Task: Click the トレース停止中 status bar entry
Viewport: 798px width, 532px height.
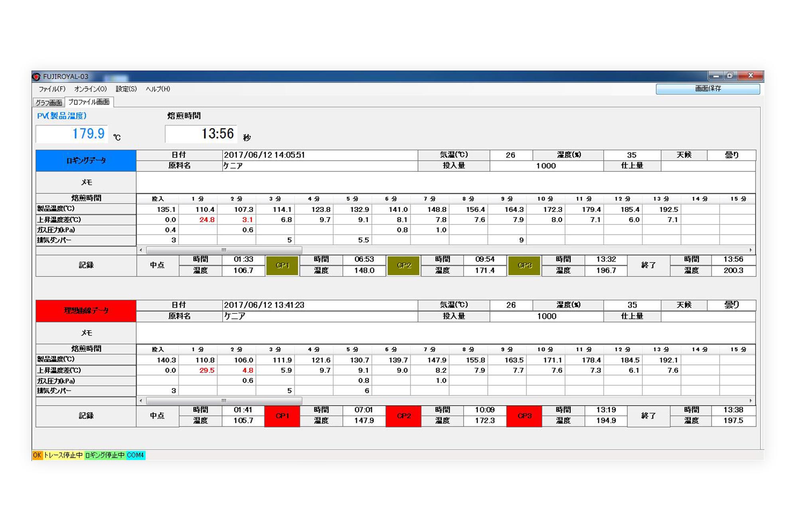Action: click(63, 455)
